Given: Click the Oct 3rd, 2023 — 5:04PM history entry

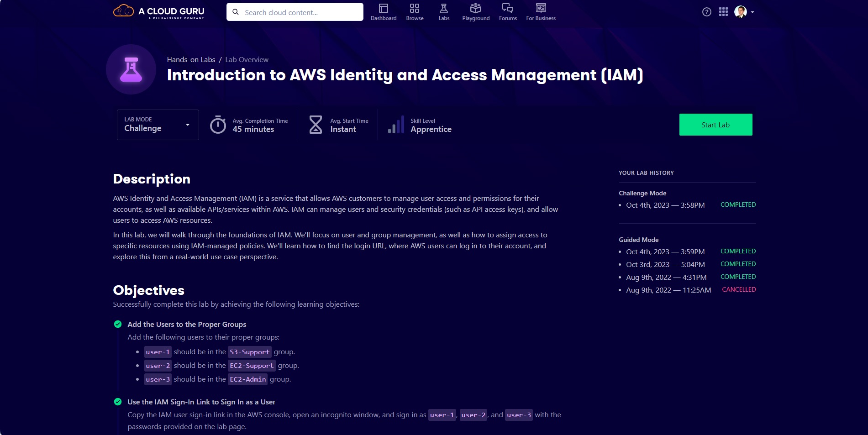Looking at the screenshot, I should [x=665, y=265].
